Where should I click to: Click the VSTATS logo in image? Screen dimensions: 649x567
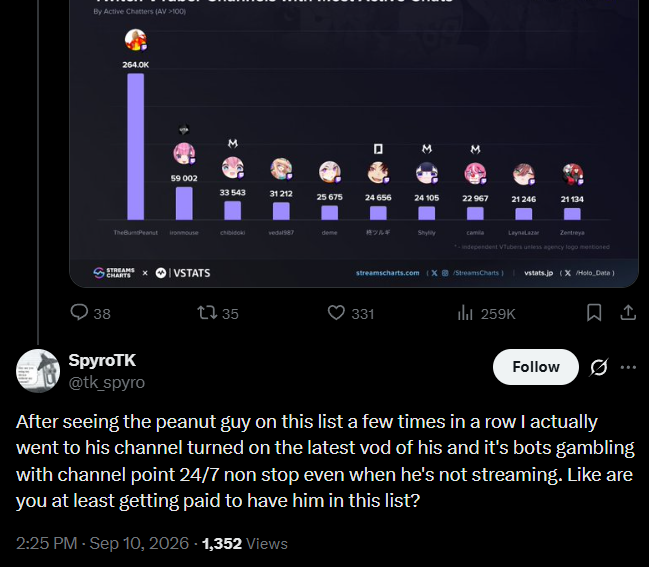pos(183,273)
